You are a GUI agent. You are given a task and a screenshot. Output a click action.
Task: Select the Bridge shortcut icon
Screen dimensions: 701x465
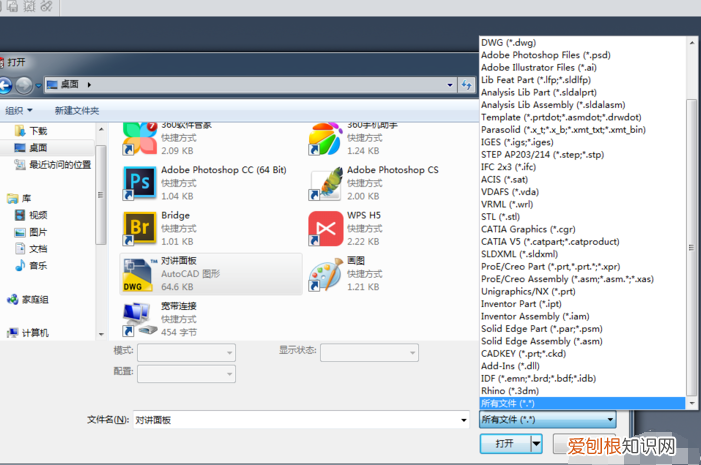click(136, 227)
